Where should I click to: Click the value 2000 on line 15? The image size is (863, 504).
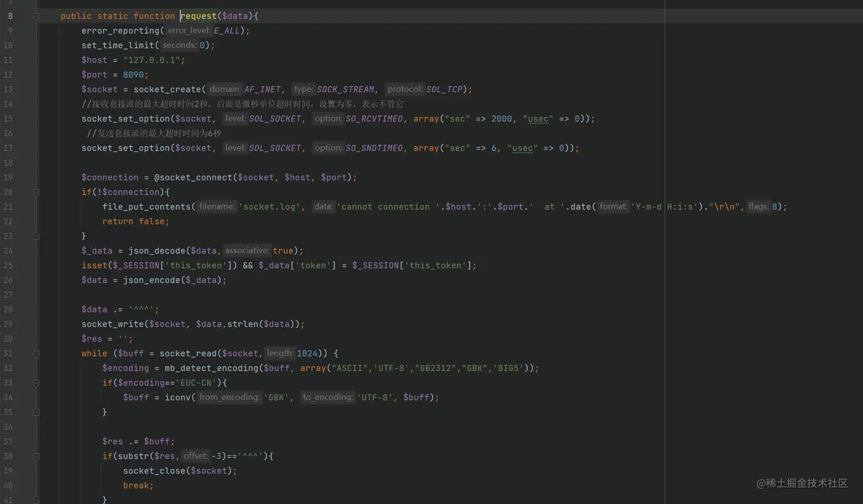pos(502,119)
